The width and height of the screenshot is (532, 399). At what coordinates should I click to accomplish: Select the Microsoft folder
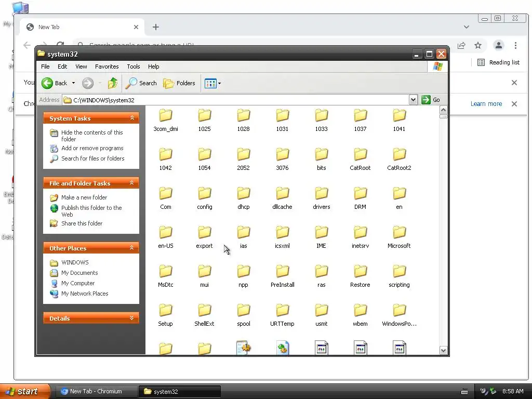(x=400, y=237)
